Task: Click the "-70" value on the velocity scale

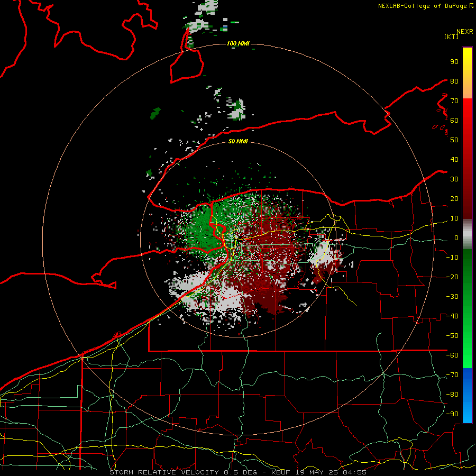Action: click(452, 375)
